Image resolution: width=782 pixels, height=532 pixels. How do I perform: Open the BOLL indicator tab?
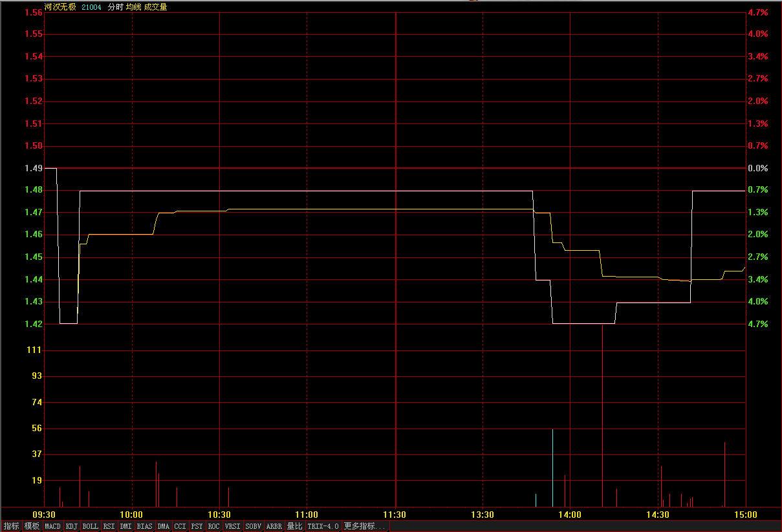(x=91, y=526)
